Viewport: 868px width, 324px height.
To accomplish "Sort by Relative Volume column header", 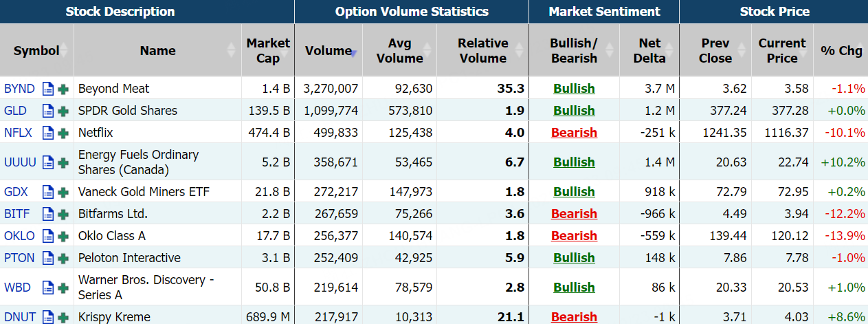I will pos(482,50).
